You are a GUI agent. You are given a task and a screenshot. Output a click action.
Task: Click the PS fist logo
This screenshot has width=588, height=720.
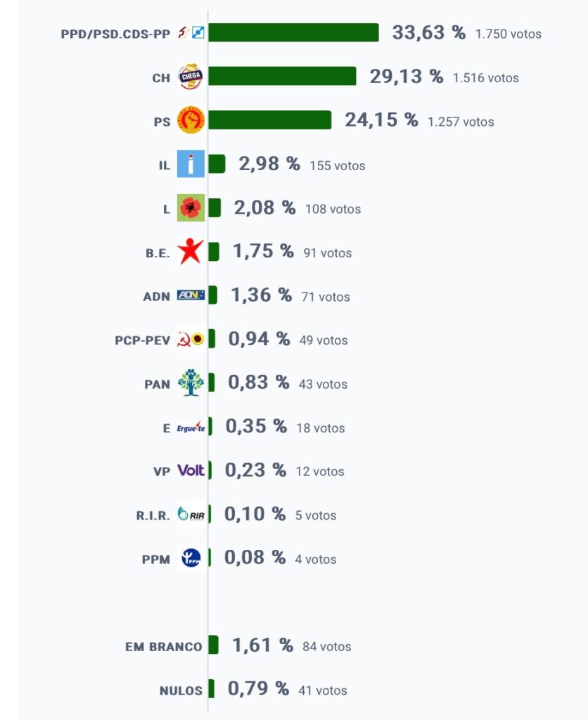191,120
